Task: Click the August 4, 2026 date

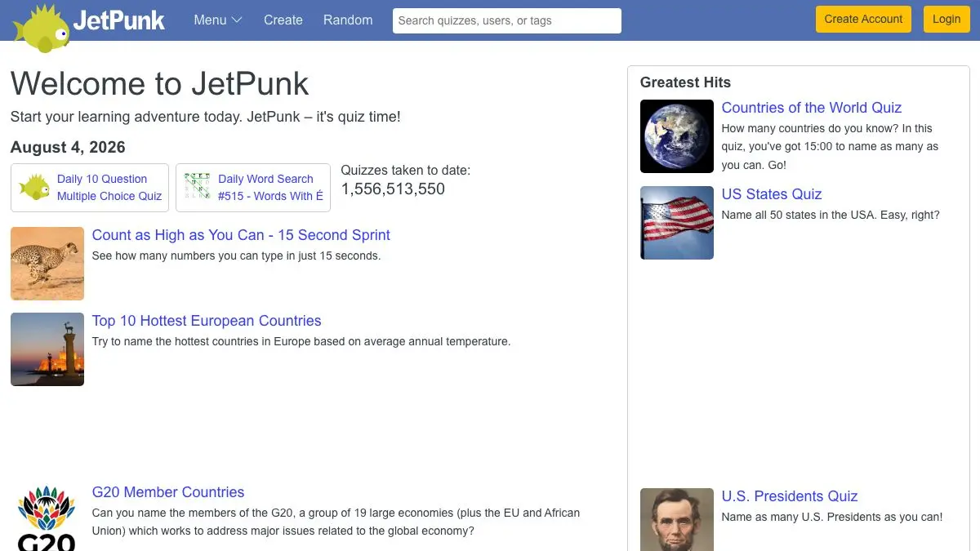Action: coord(68,147)
